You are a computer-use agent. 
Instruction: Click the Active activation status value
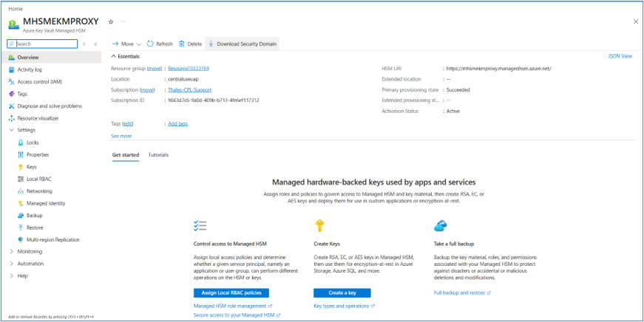tap(453, 112)
